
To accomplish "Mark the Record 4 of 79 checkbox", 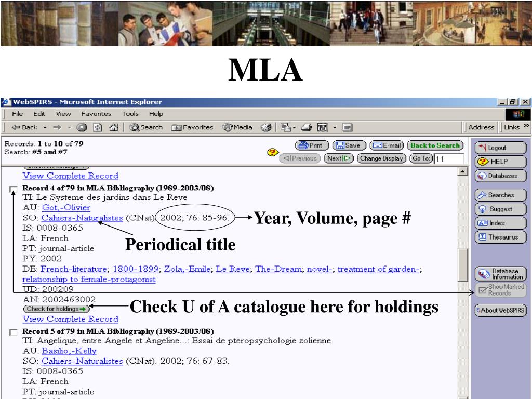I will (x=13, y=189).
